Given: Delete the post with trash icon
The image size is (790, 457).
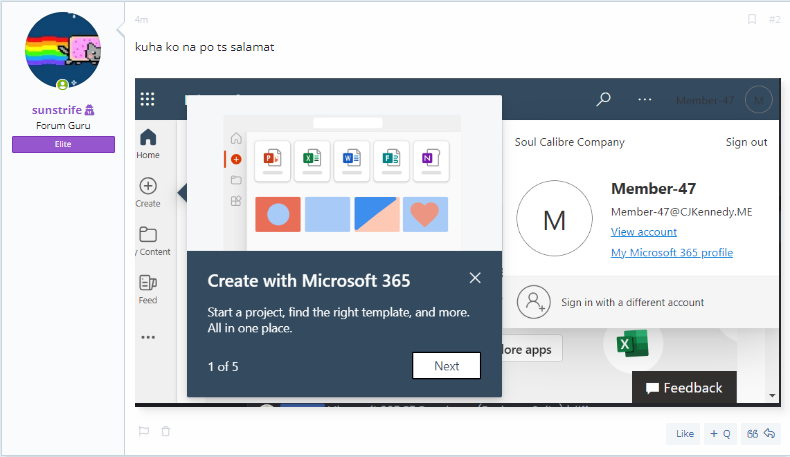Looking at the screenshot, I should (166, 431).
